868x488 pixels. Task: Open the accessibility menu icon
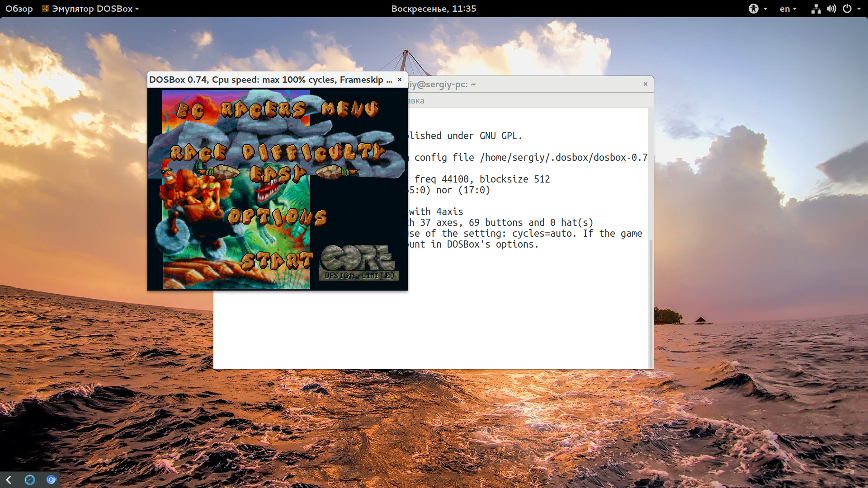(x=753, y=9)
